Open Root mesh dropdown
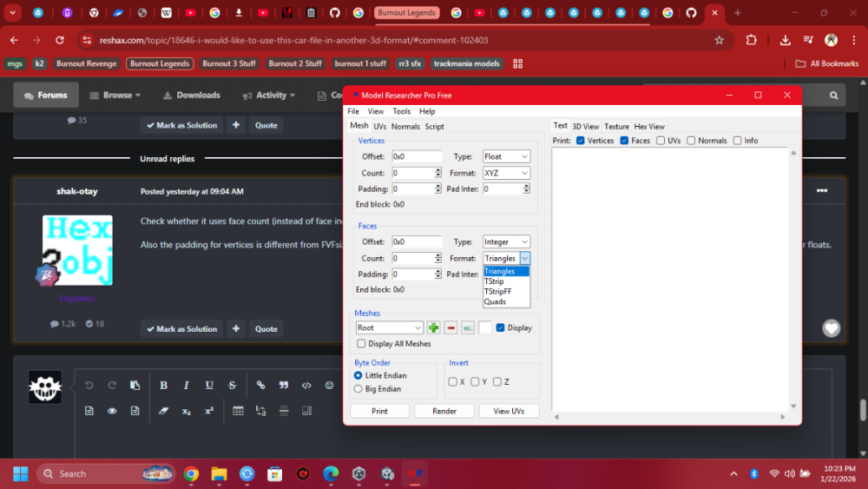Image resolution: width=868 pixels, height=489 pixels. pos(389,327)
